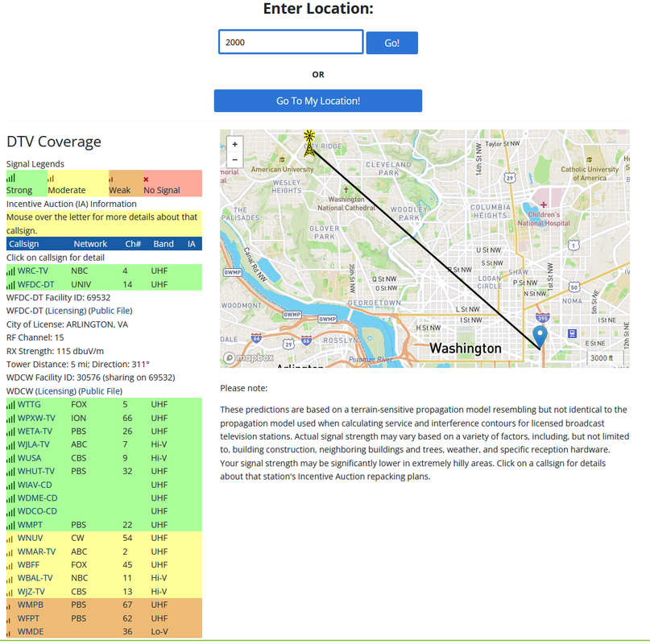The height and width of the screenshot is (644, 650).
Task: Click the Band column header
Action: 164,244
